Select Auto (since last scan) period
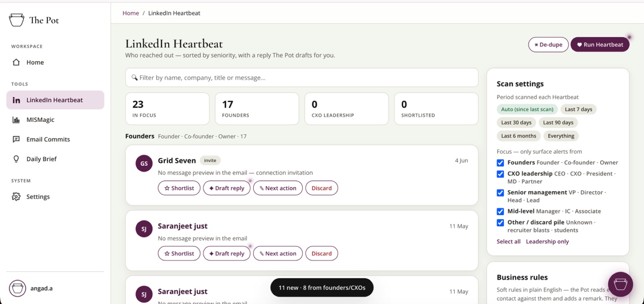This screenshot has height=304, width=644. point(527,109)
